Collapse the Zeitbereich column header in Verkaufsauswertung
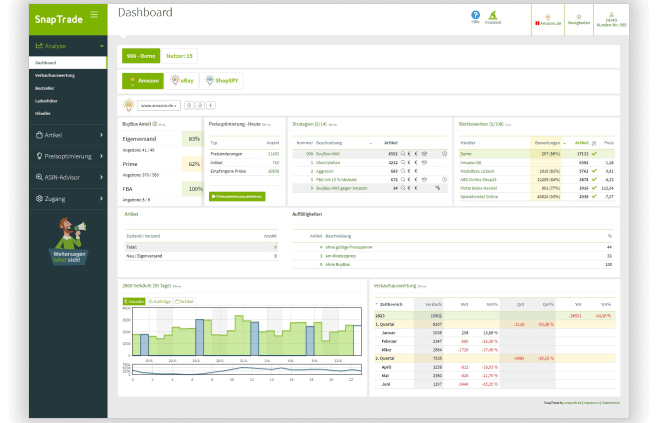 [x=389, y=304]
